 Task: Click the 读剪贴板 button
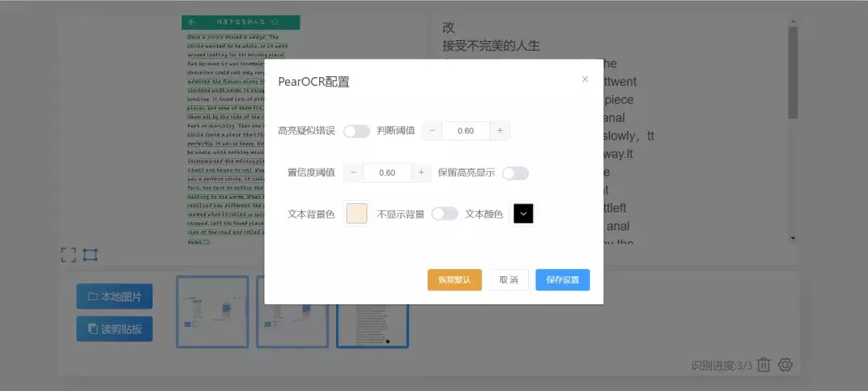tap(115, 329)
